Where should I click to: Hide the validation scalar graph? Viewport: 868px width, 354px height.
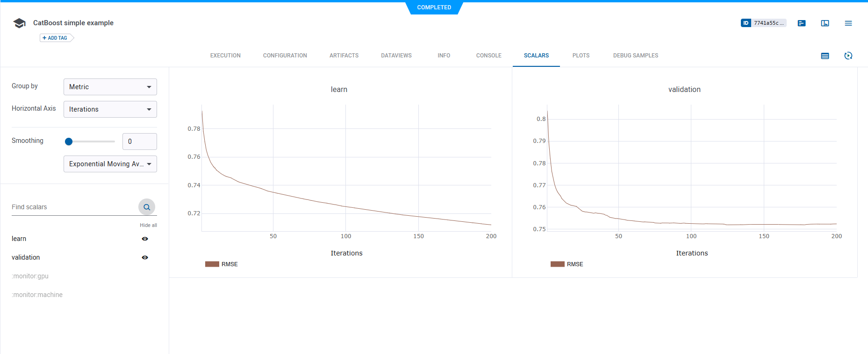click(145, 257)
